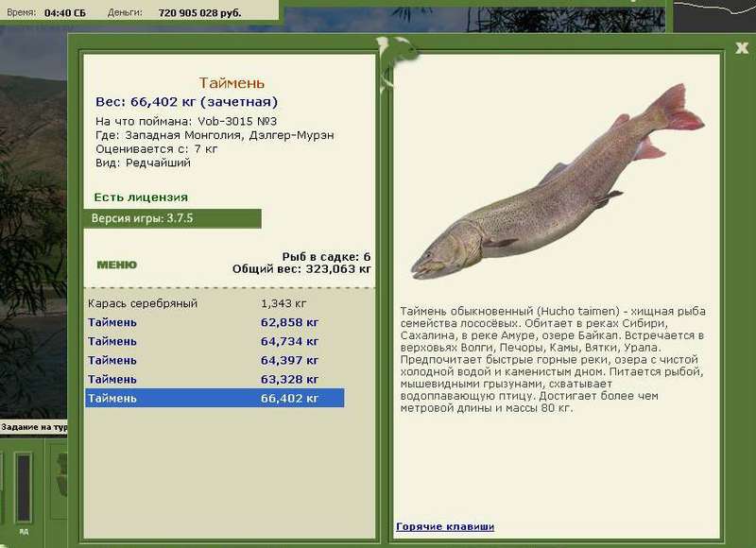This screenshot has width=756, height=548.
Task: Close the fish keepnet window
Action: click(742, 47)
